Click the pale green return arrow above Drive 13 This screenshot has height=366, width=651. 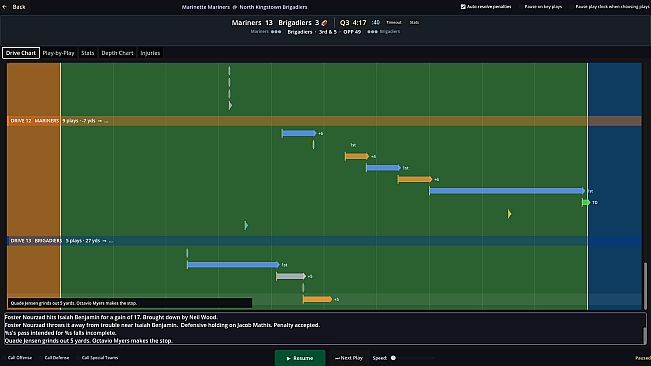246,225
